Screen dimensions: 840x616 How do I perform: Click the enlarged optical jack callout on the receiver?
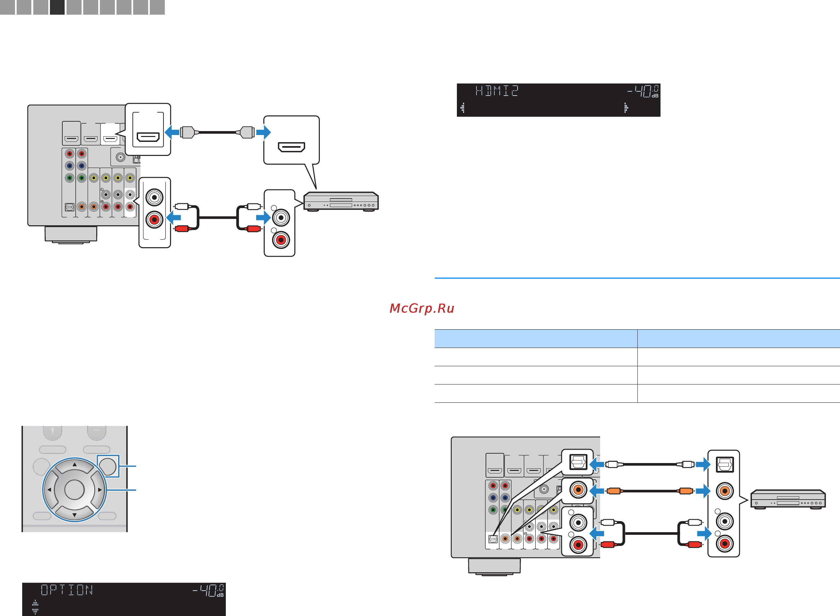click(x=578, y=462)
